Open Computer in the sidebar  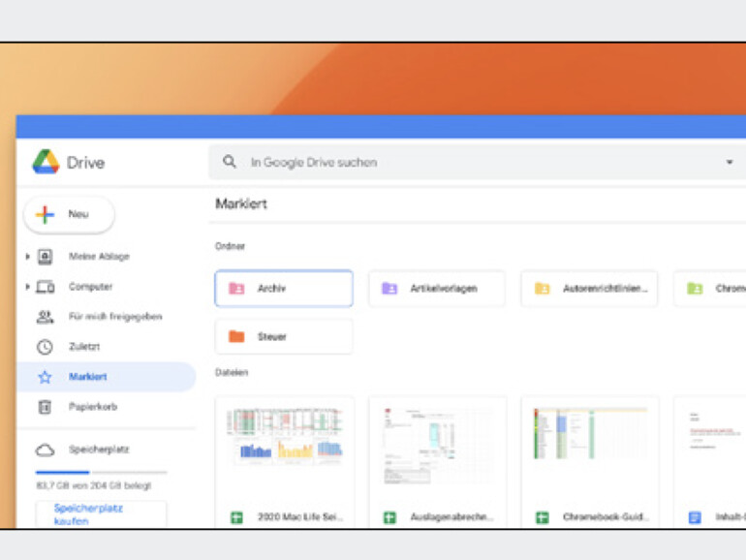click(x=90, y=287)
